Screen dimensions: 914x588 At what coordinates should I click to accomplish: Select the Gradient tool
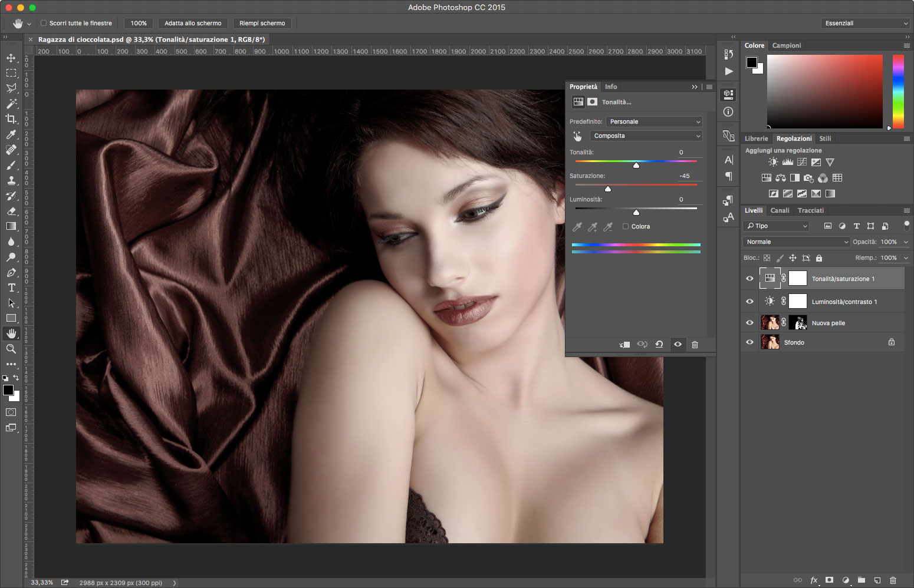[x=11, y=226]
